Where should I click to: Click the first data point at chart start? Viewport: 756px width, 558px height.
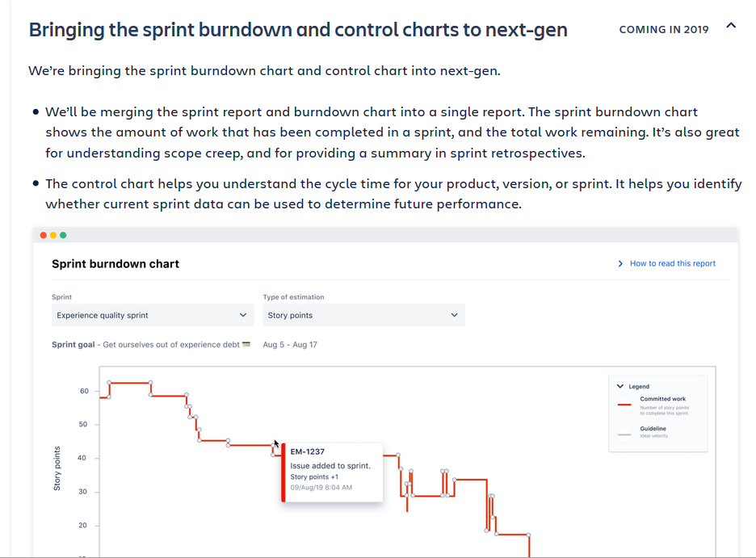point(109,396)
